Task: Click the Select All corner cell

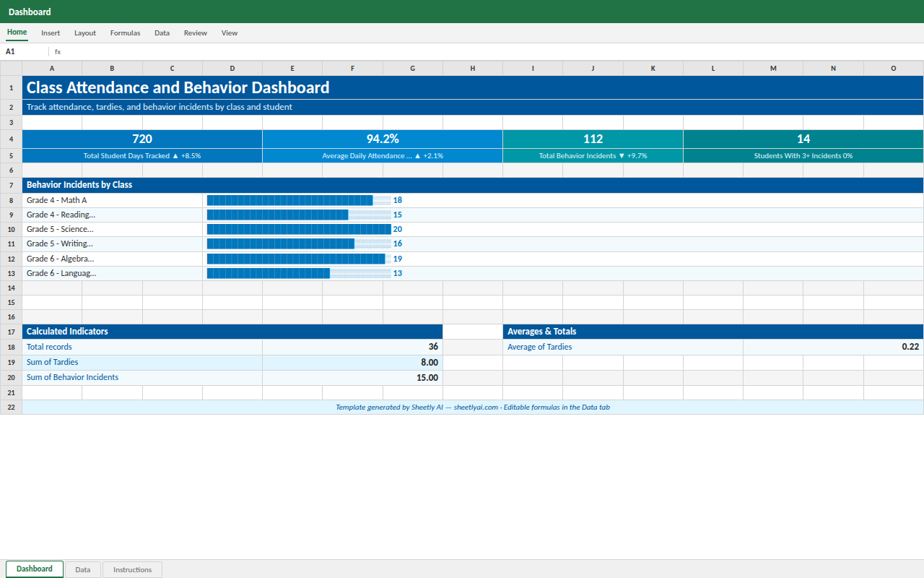Action: pyautogui.click(x=11, y=69)
